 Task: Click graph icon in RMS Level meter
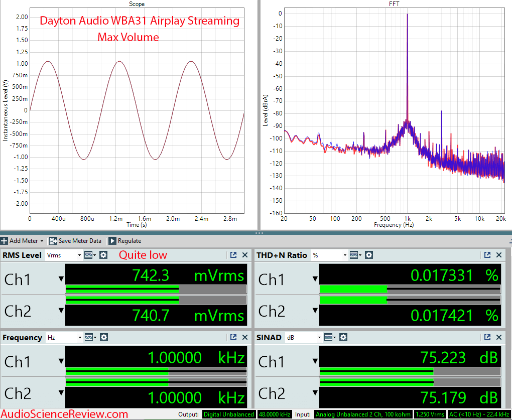tap(90, 255)
